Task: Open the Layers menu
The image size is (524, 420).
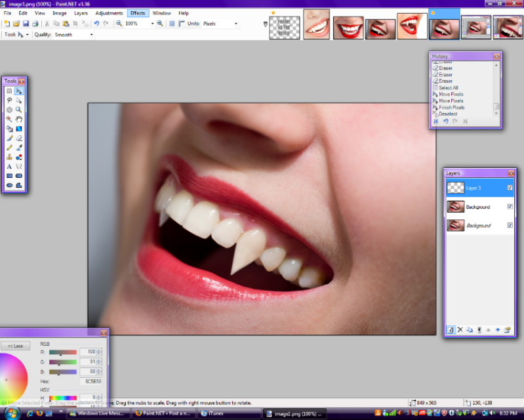Action: [x=81, y=13]
